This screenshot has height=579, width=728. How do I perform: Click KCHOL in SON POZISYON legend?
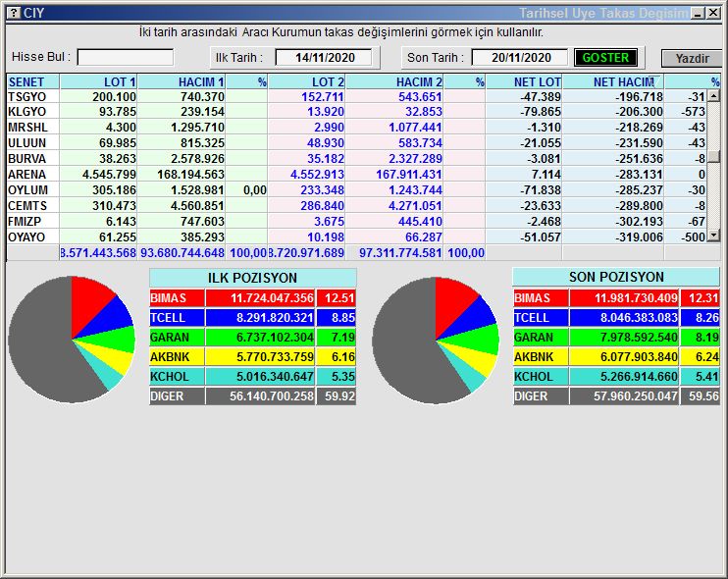pos(541,376)
